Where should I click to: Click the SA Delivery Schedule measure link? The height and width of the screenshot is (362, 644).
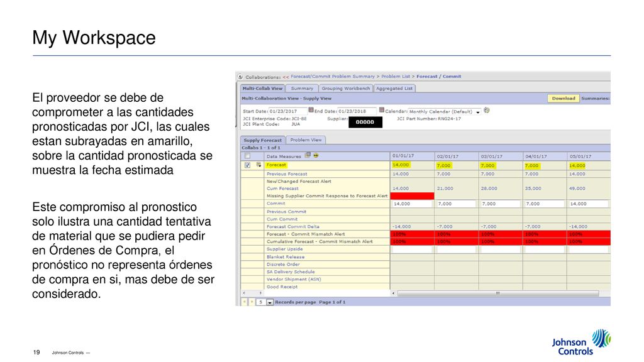[x=291, y=271]
